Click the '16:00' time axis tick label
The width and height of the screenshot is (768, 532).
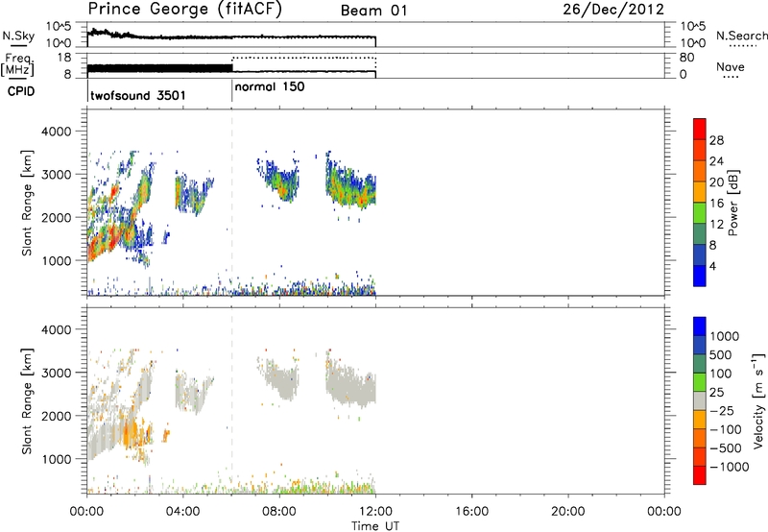click(471, 512)
